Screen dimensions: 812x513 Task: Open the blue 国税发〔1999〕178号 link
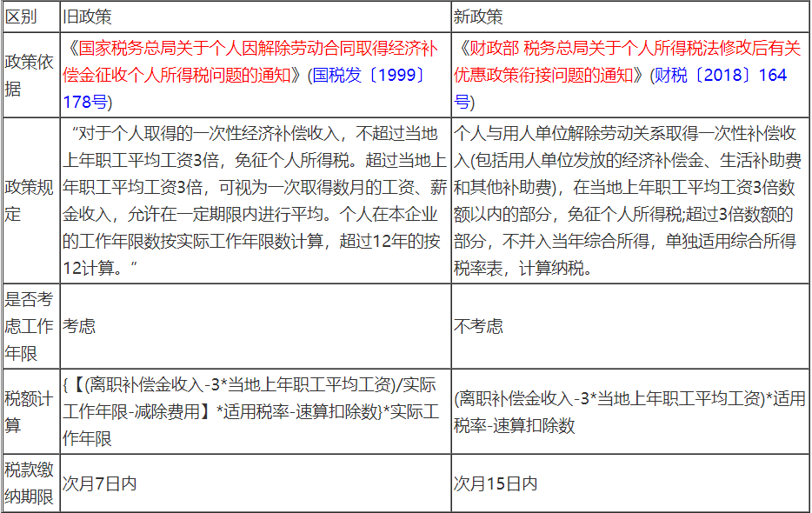pos(243,89)
